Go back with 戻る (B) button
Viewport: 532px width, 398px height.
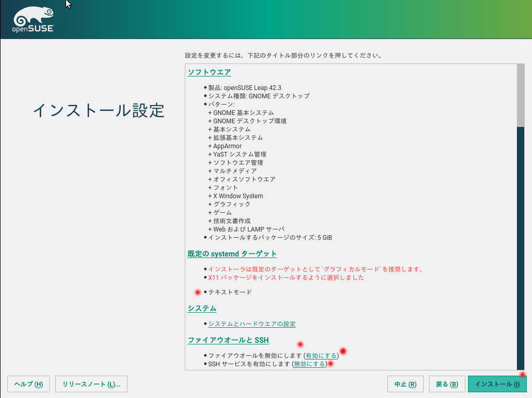[447, 384]
